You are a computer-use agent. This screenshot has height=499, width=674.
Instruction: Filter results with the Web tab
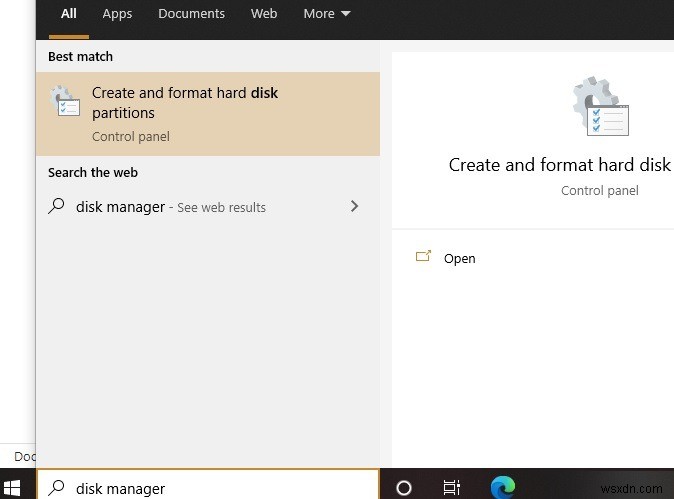click(x=264, y=14)
